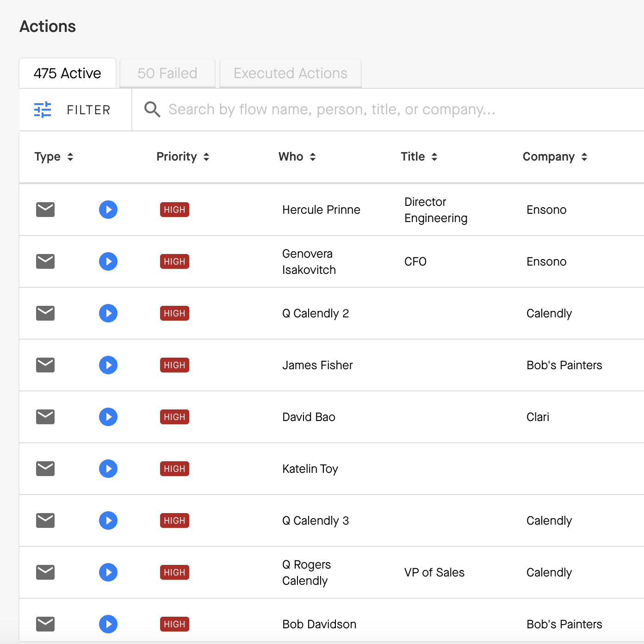Select the name Bob Davidson
Screen dimensions: 644x644
pos(319,624)
